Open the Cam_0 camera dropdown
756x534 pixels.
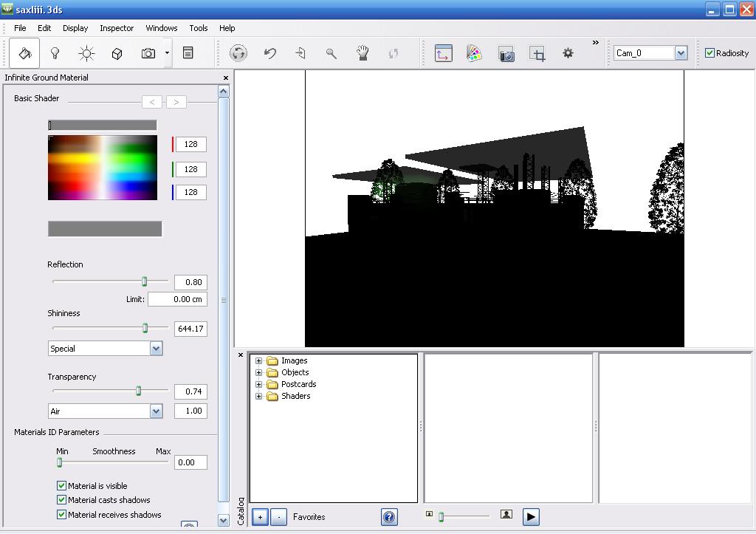coord(681,53)
